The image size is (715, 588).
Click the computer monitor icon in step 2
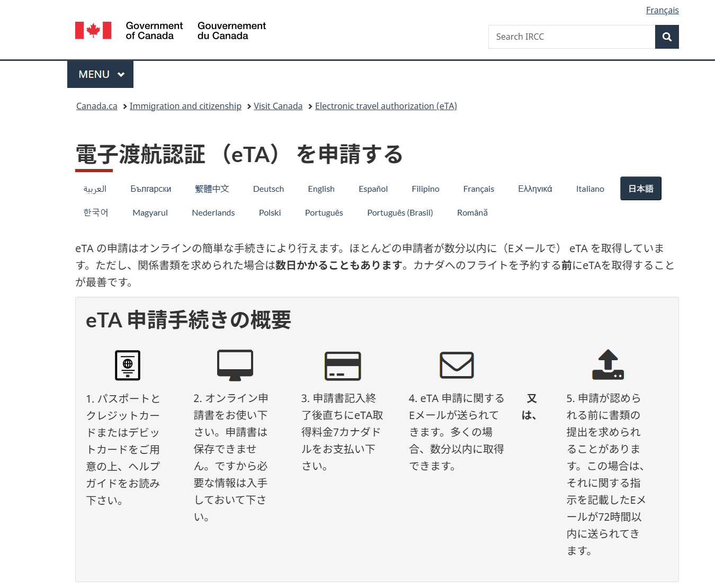tap(235, 365)
